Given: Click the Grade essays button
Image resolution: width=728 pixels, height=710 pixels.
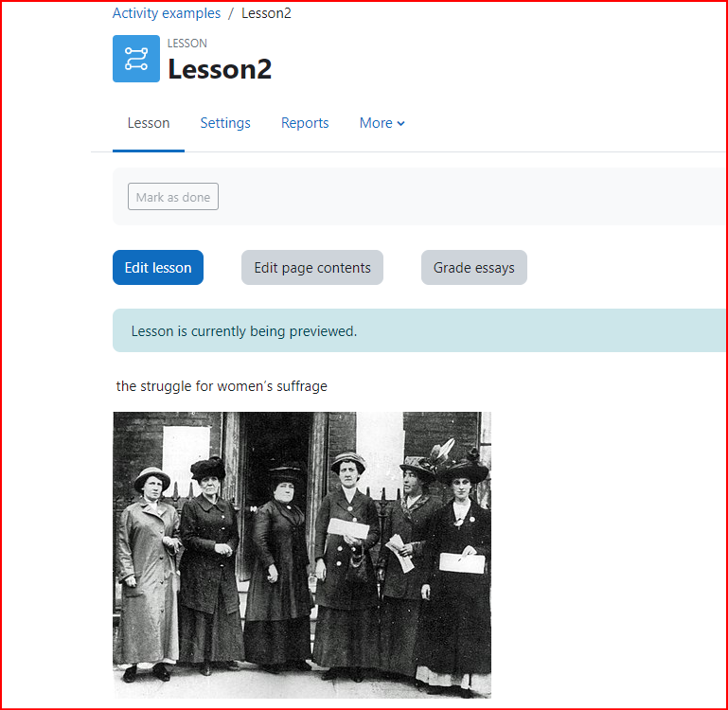Looking at the screenshot, I should pos(474,268).
